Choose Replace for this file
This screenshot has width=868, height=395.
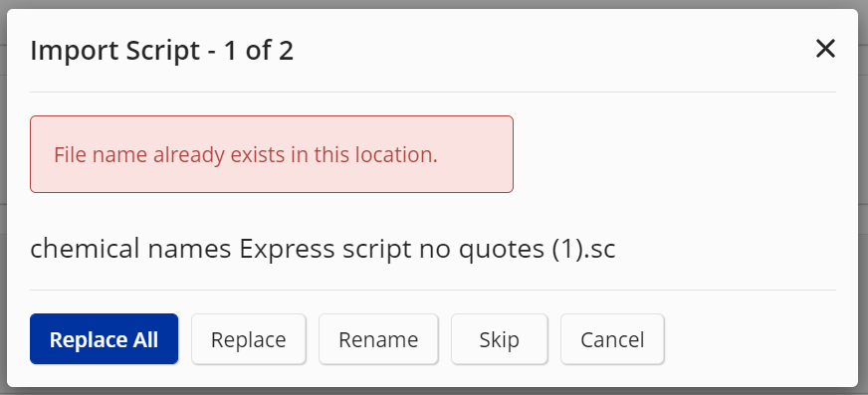[249, 339]
